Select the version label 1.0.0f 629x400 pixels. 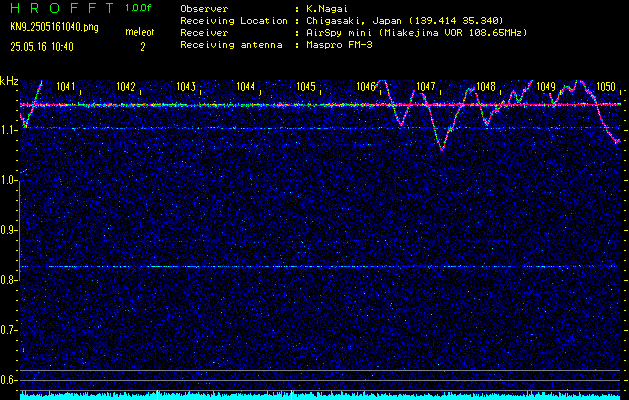click(x=138, y=8)
